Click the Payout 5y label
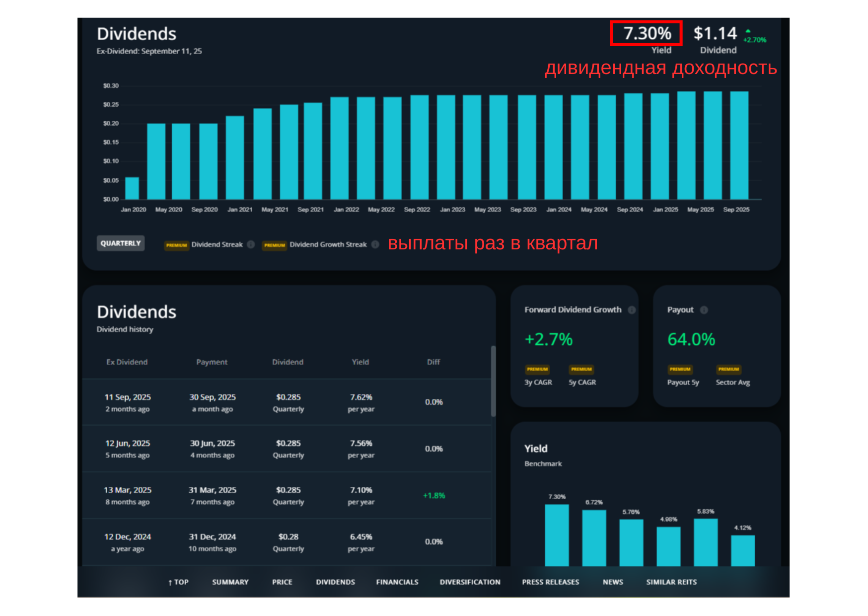The height and width of the screenshot is (616, 868). (683, 383)
